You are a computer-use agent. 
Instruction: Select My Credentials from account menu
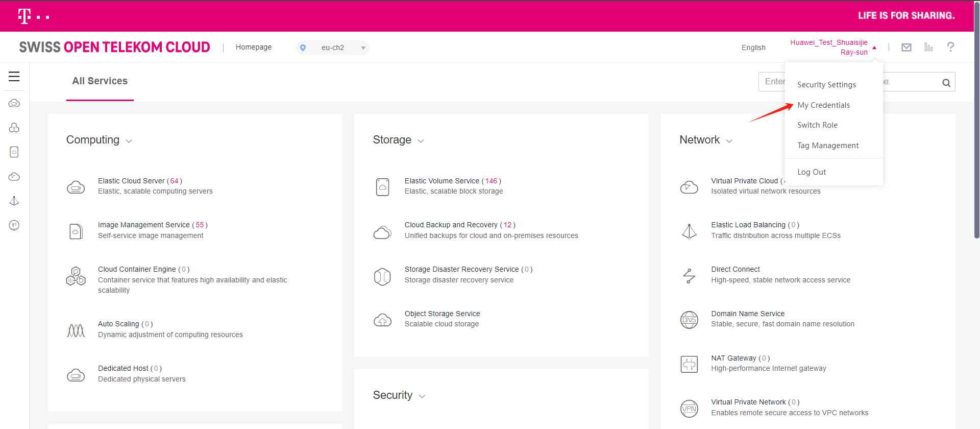824,105
